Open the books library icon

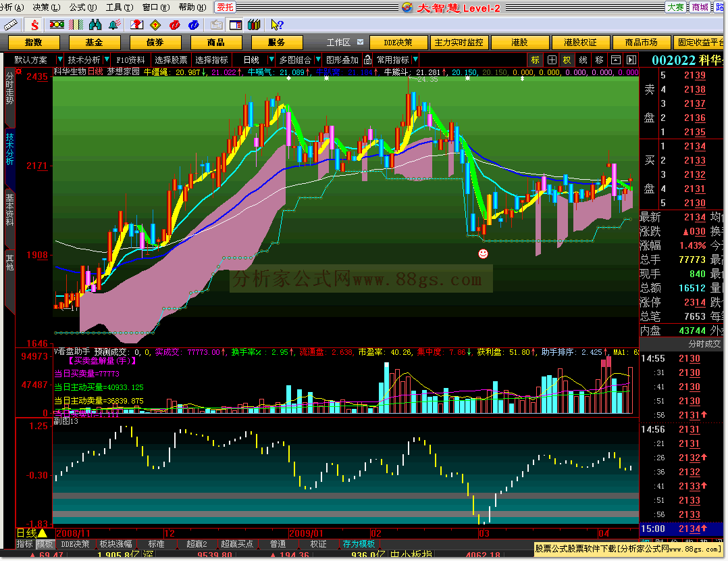pyautogui.click(x=254, y=24)
